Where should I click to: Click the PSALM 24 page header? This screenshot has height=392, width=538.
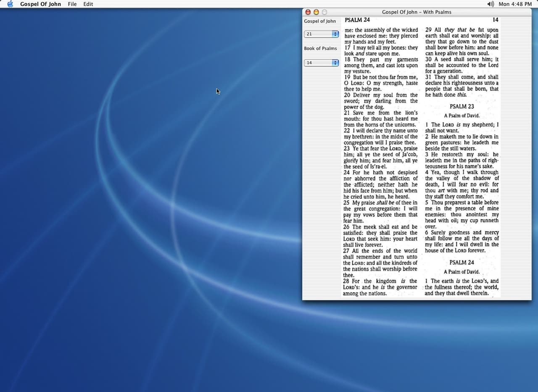[357, 20]
